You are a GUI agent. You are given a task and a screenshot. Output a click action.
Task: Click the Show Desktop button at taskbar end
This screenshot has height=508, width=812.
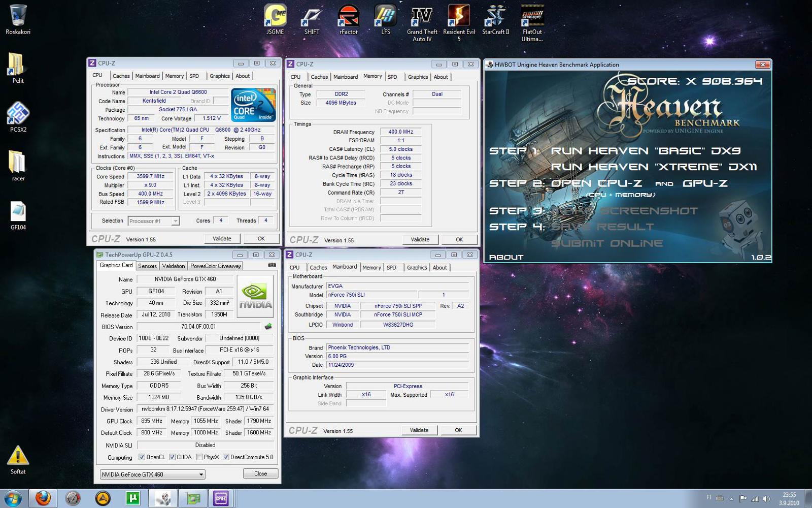pos(808,498)
